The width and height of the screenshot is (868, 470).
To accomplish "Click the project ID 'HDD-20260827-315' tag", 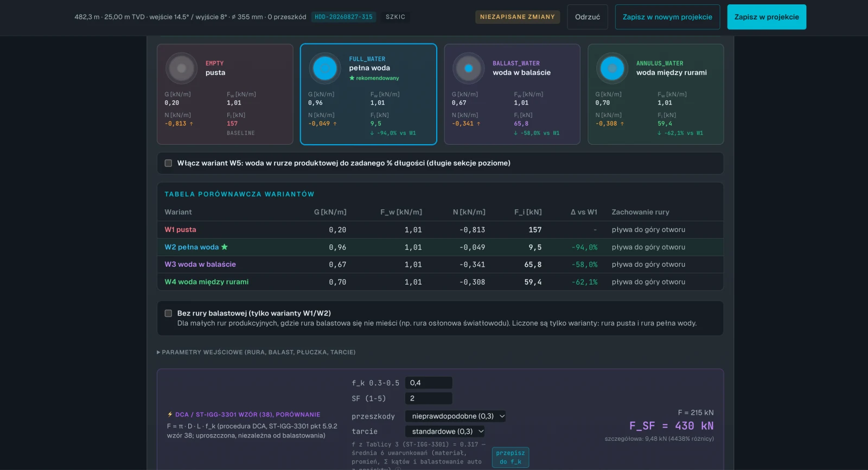I will click(x=343, y=17).
